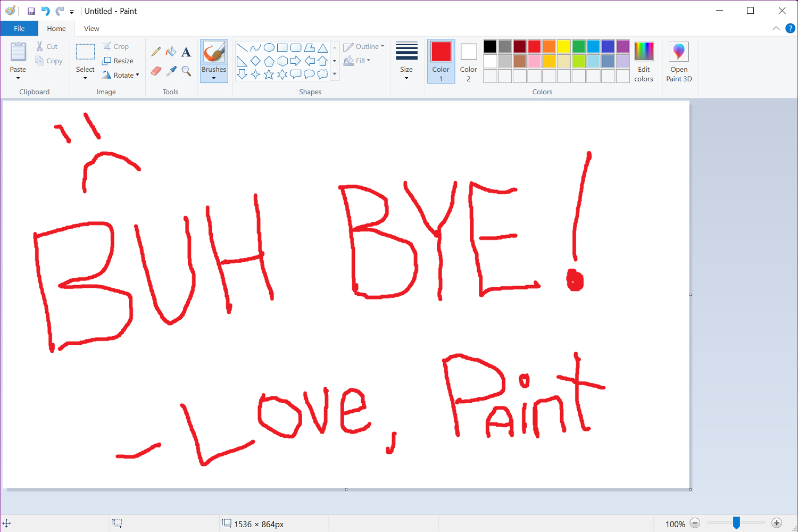The width and height of the screenshot is (798, 532).
Task: Crop the image
Action: (x=115, y=46)
